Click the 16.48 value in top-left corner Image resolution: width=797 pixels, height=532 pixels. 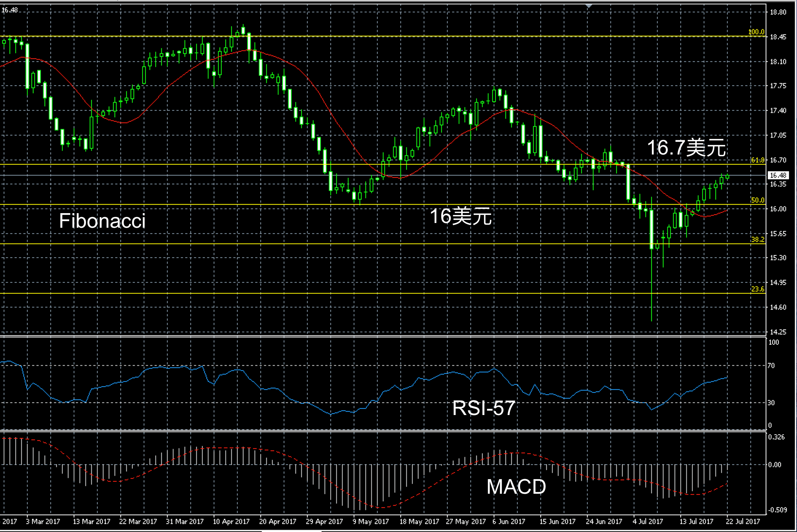pyautogui.click(x=9, y=10)
